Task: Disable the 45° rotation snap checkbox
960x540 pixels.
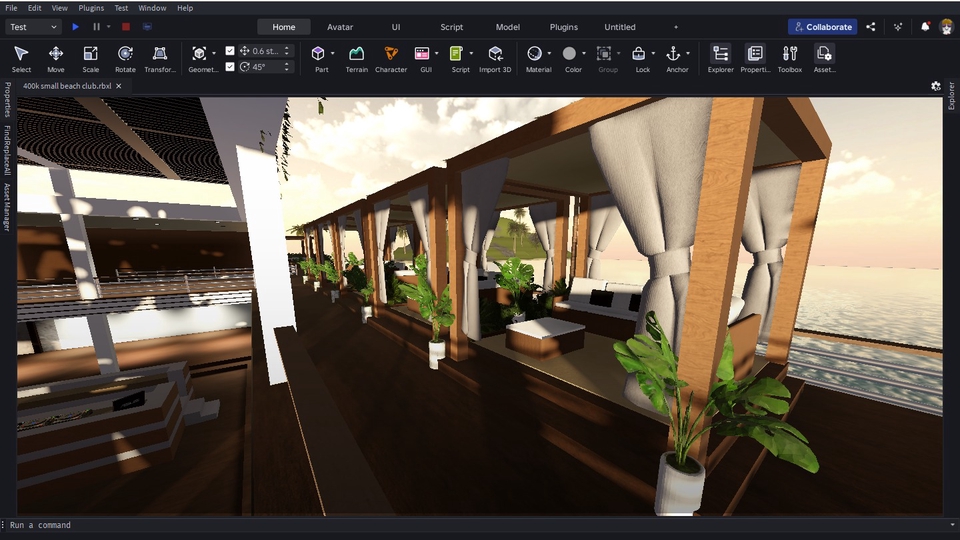Action: click(x=231, y=67)
